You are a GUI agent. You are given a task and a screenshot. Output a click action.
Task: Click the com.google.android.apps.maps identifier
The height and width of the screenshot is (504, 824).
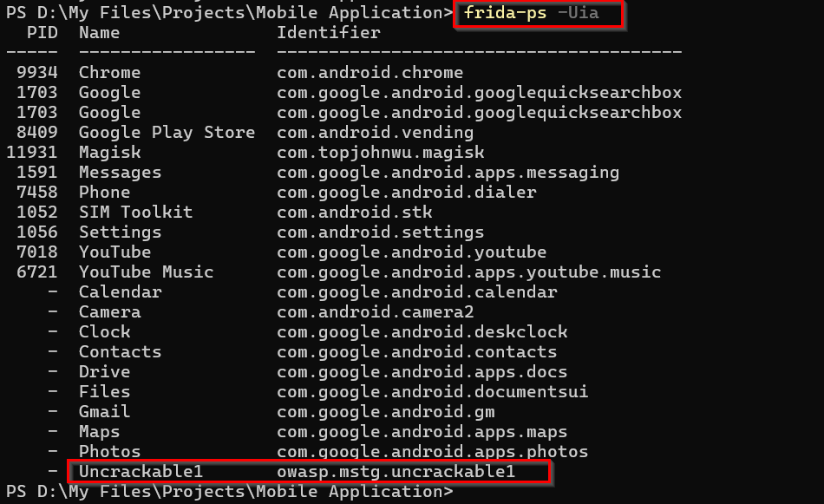click(422, 432)
